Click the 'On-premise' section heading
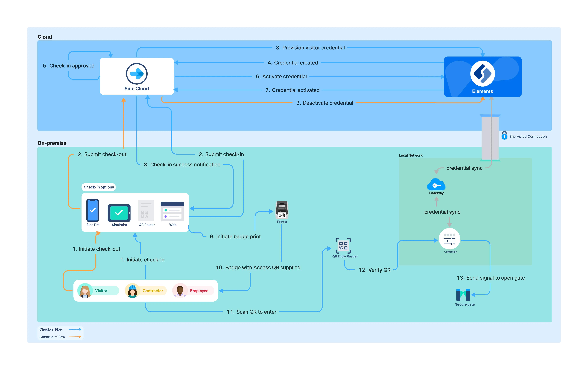Image resolution: width=588 pixels, height=370 pixels. pos(52,143)
